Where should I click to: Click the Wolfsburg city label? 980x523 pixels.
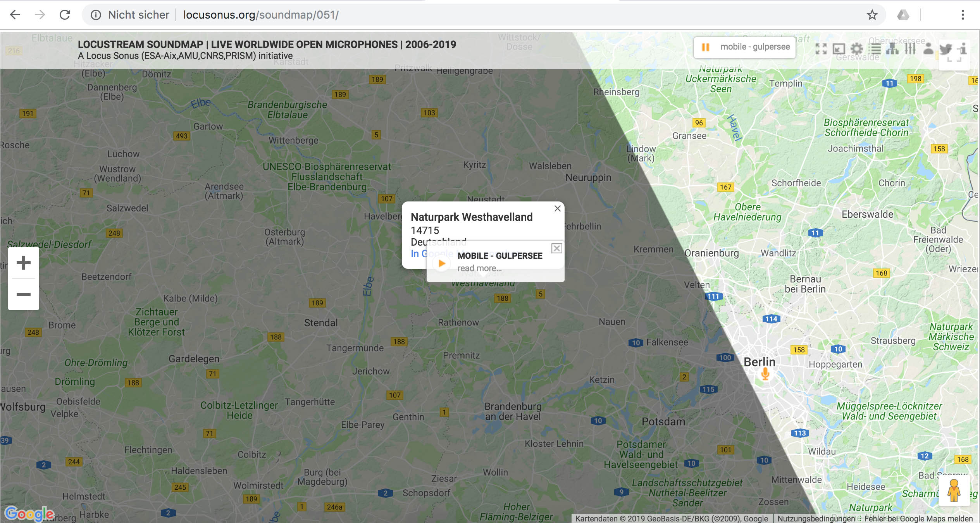tap(23, 407)
